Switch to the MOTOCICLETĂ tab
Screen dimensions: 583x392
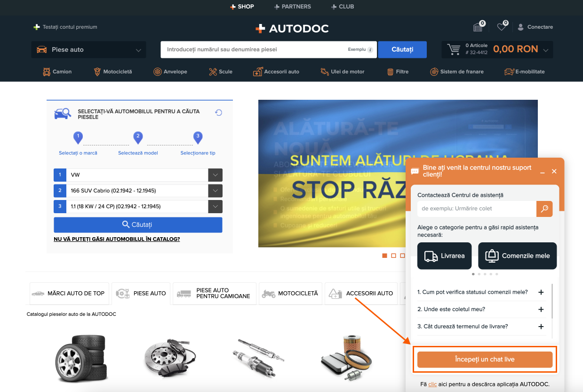pyautogui.click(x=291, y=293)
